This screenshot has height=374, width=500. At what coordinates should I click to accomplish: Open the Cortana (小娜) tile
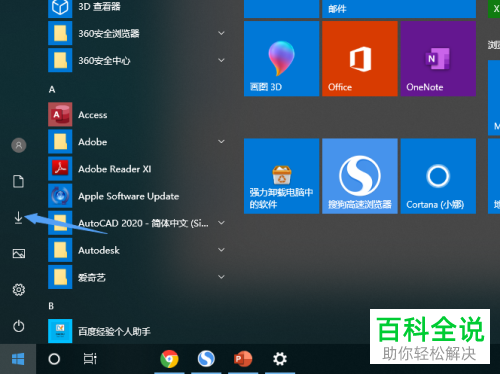pos(438,176)
